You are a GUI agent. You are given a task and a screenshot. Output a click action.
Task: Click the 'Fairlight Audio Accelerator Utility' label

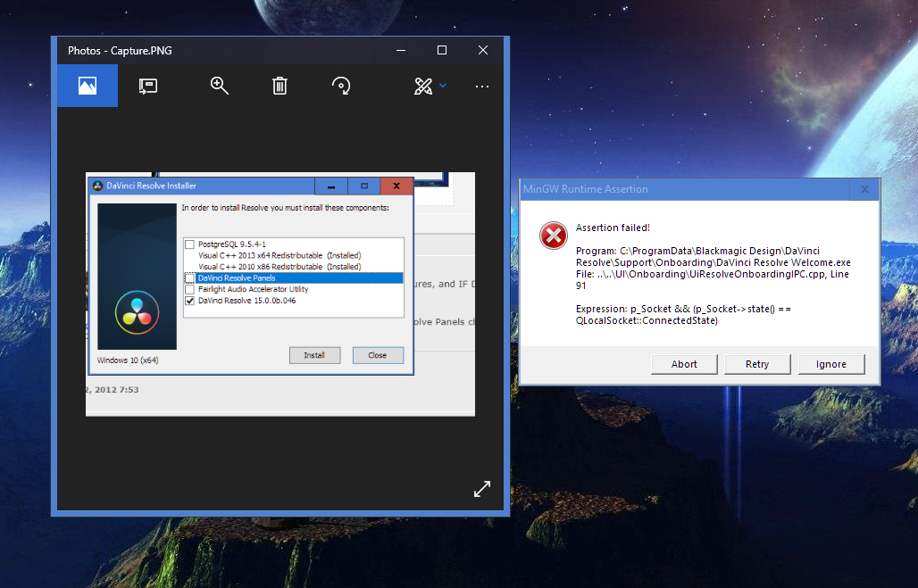253,289
